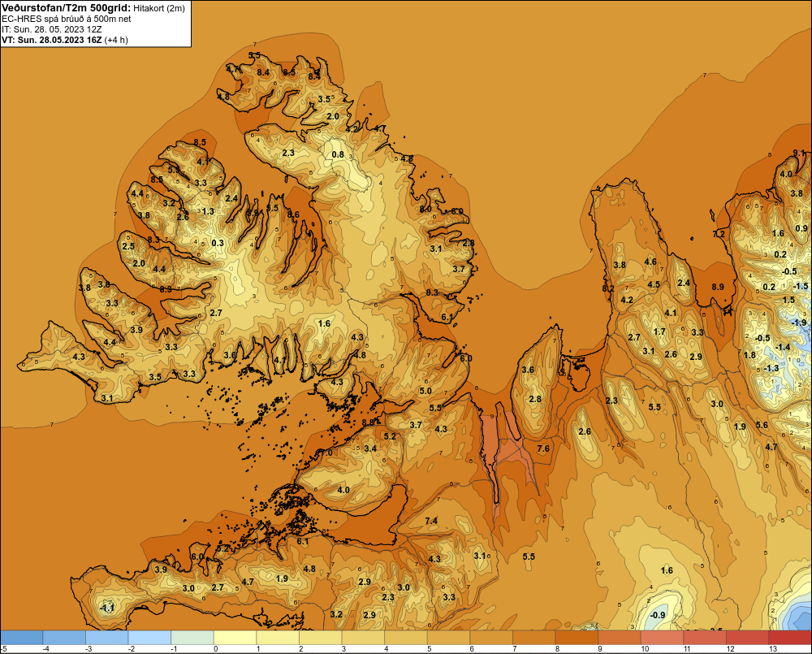Viewport: 812px width, 654px height.
Task: Click the map title 'Veðurstofan/T2m 500grid:'
Action: point(66,7)
